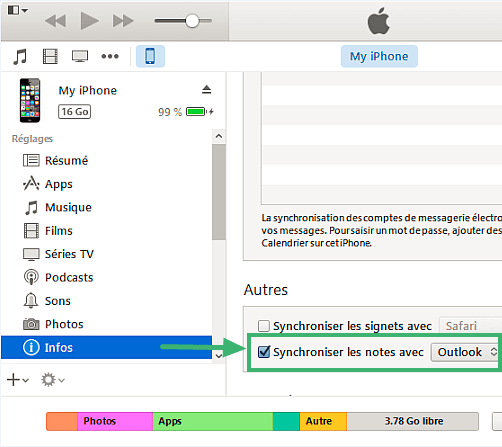Click the Apps storage bar segment
This screenshot has height=447, width=502.
click(213, 421)
